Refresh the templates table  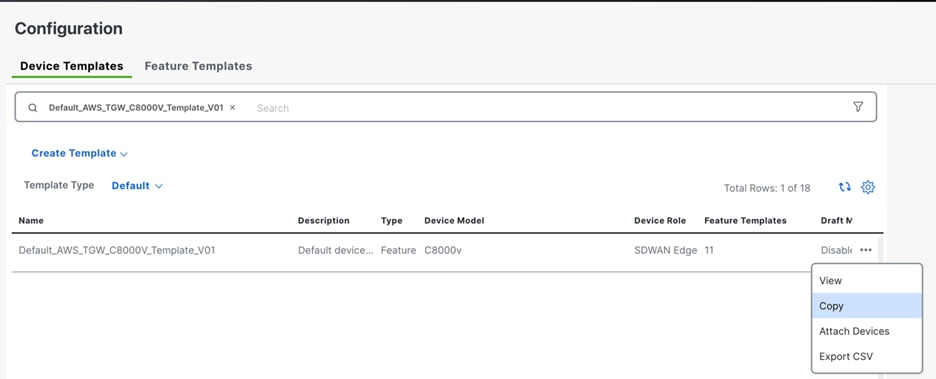point(844,187)
